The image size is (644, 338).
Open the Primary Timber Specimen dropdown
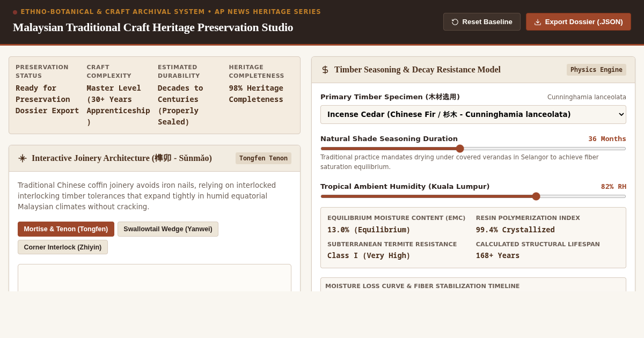click(473, 114)
